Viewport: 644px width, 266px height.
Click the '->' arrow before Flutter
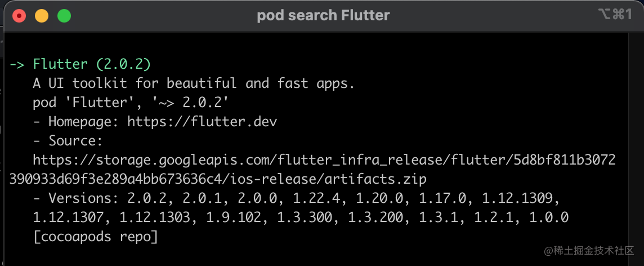pos(17,65)
